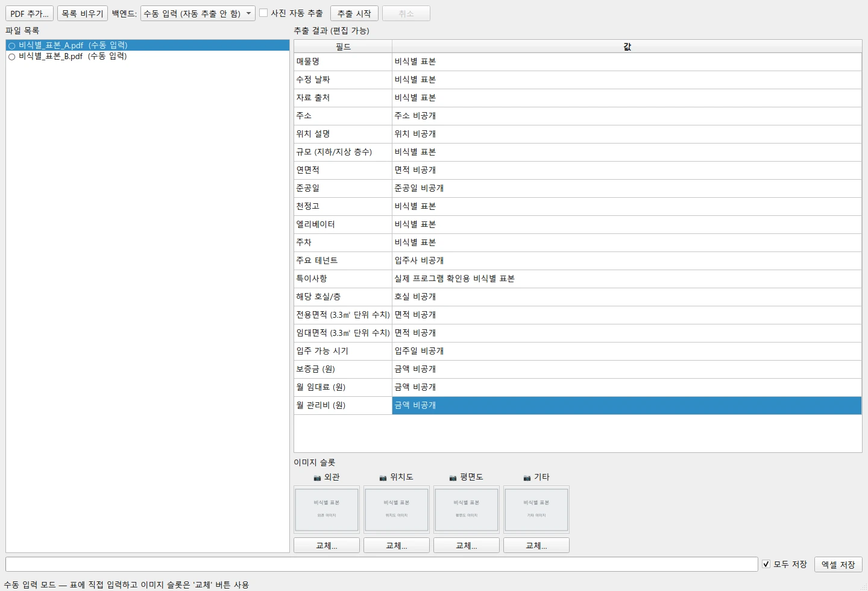Replace the 위치도 image with 교체...
The height and width of the screenshot is (591, 868).
click(397, 545)
